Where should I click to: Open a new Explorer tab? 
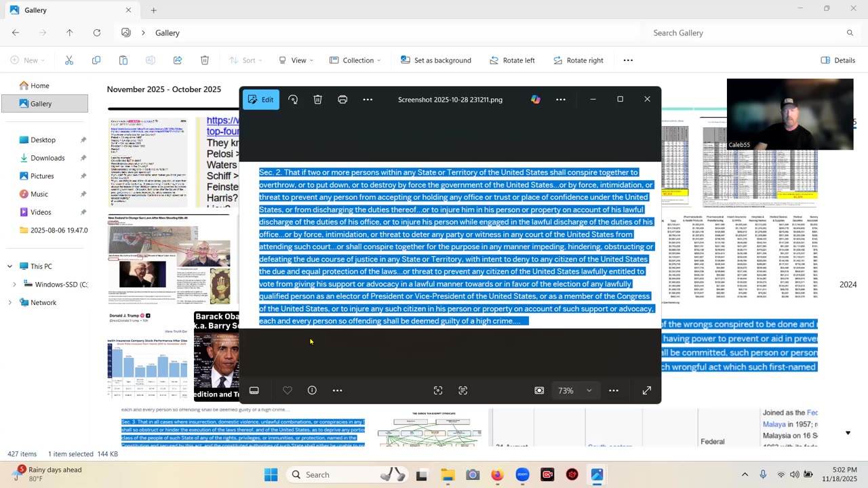(x=153, y=10)
